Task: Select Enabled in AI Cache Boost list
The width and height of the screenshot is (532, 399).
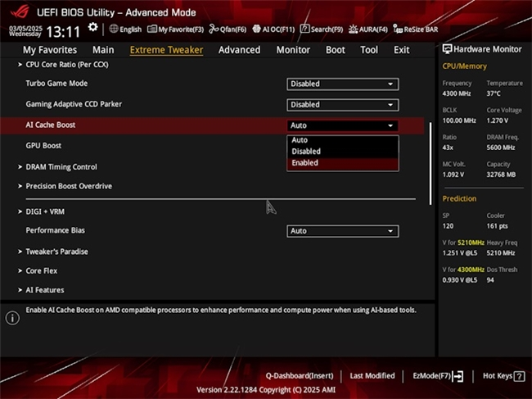Action: 304,163
